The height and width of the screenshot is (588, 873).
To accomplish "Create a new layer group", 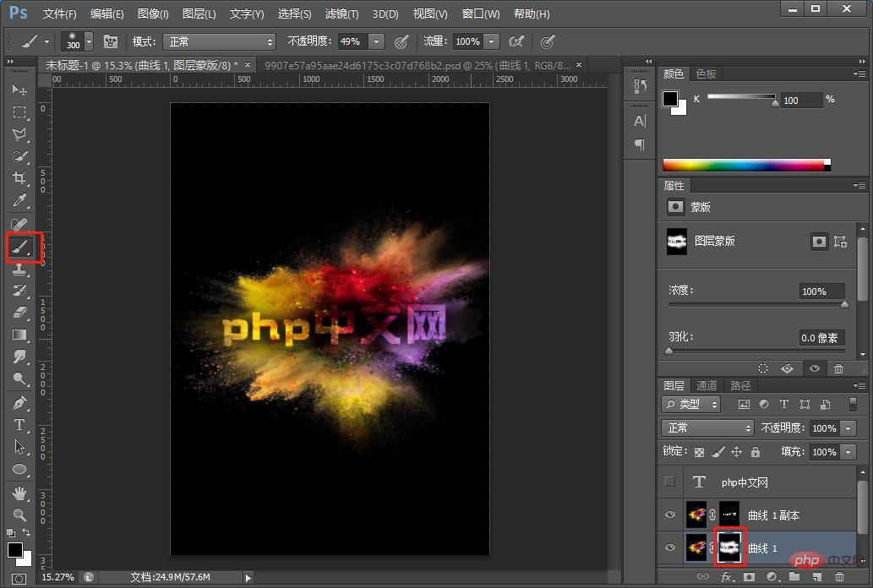I will [x=794, y=577].
